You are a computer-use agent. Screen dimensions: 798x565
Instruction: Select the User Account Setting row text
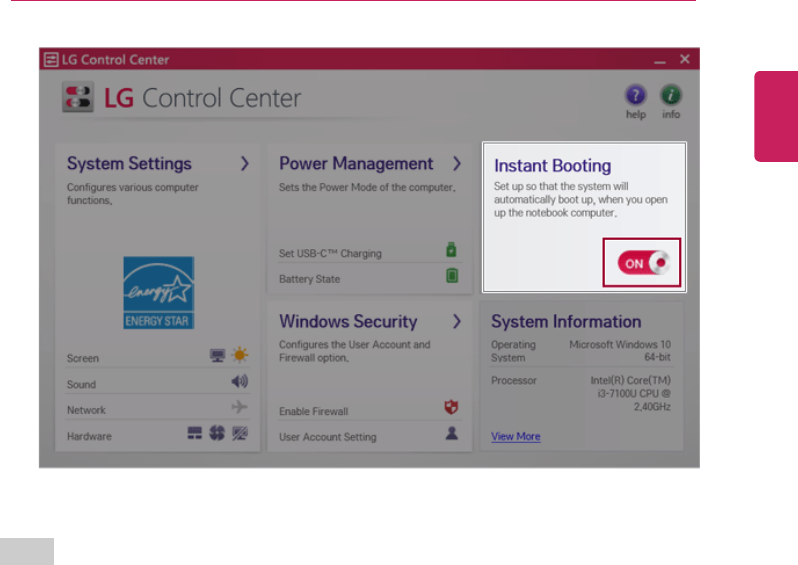coord(328,437)
